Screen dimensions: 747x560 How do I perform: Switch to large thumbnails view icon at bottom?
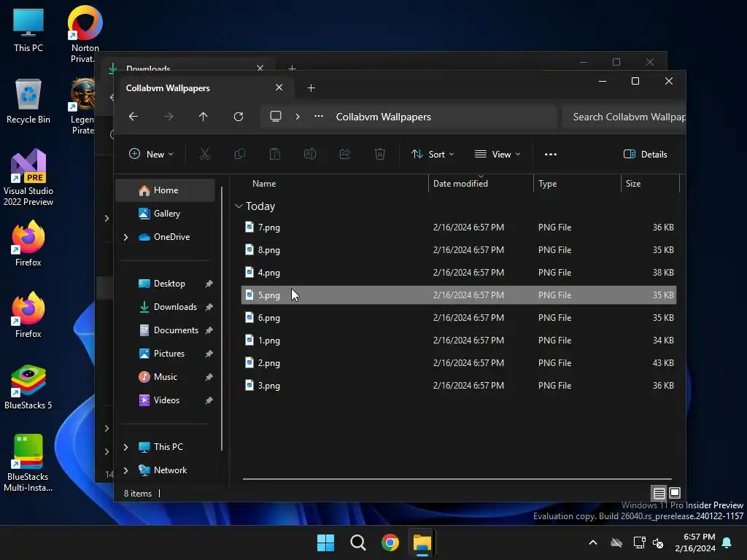675,493
